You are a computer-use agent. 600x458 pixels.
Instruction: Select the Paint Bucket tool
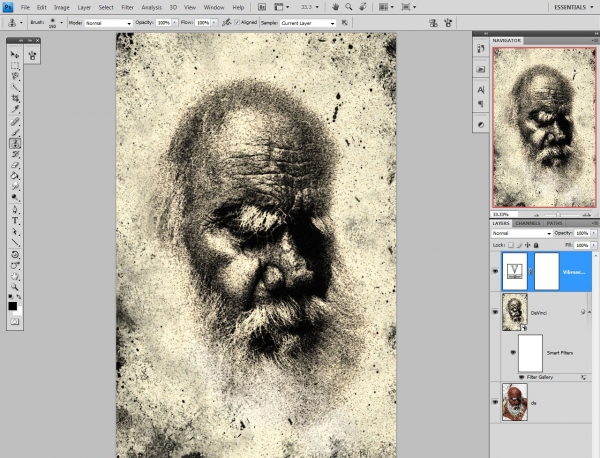point(15,176)
